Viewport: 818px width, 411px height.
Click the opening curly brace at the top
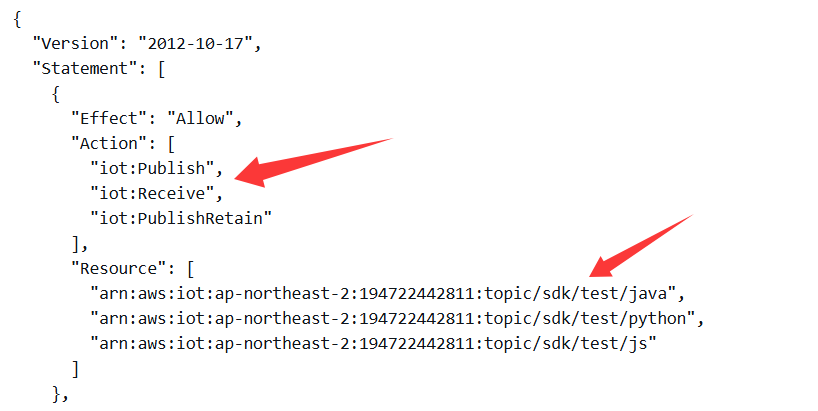tap(17, 19)
